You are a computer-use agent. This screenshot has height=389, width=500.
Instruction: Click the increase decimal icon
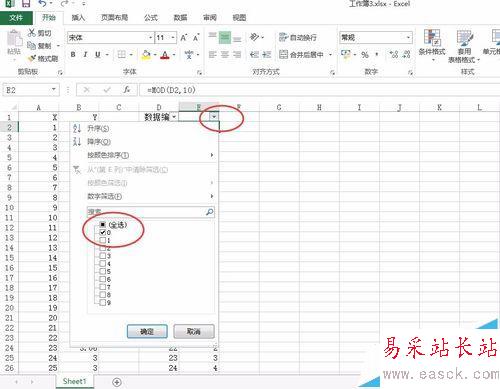[x=394, y=54]
